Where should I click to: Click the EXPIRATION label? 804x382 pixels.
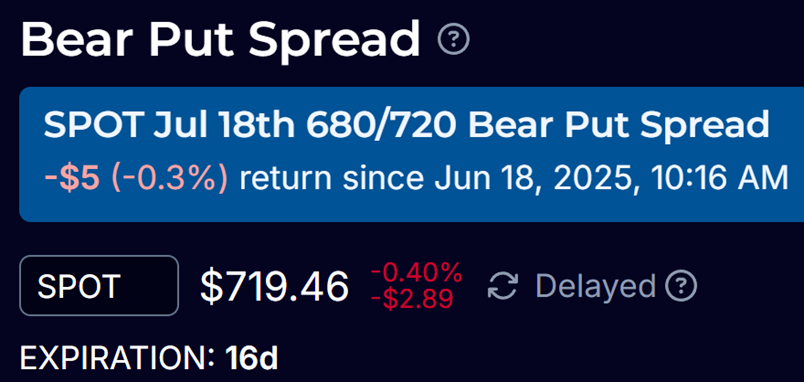click(117, 358)
